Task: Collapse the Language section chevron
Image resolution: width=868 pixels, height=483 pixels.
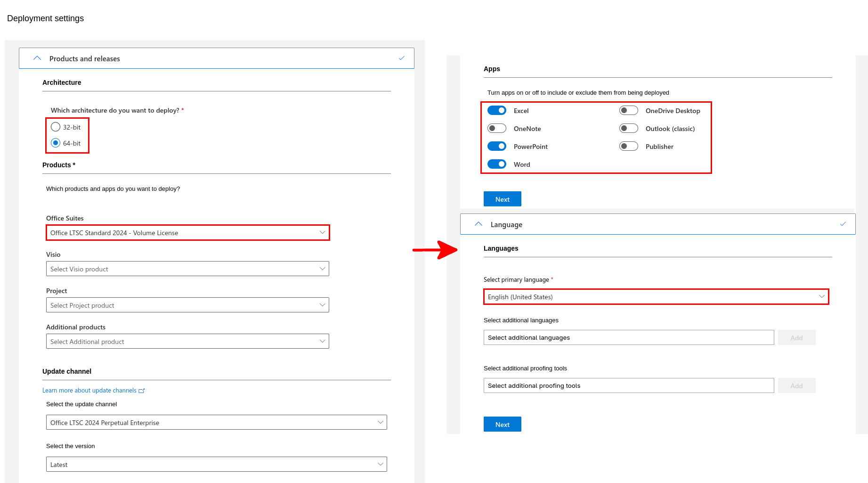Action: pyautogui.click(x=479, y=224)
